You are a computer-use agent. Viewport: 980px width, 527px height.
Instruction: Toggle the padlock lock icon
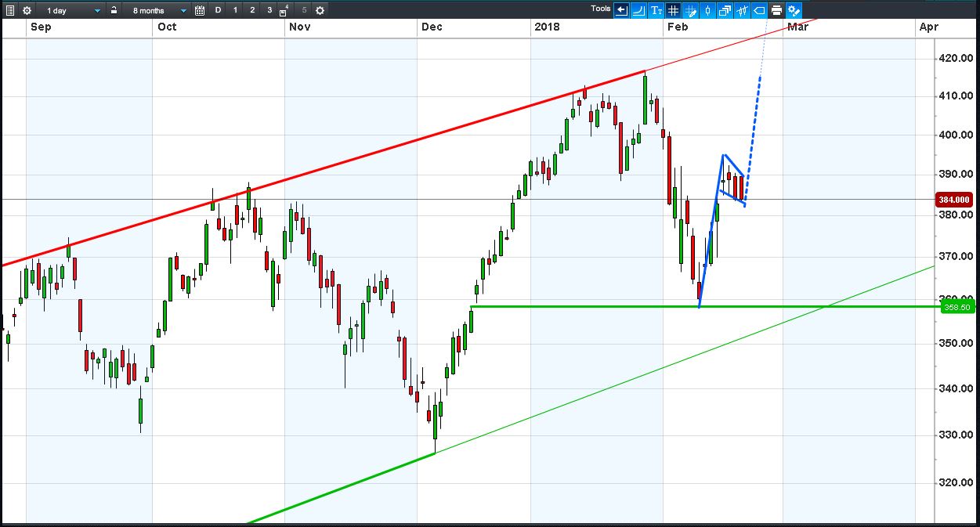114,10
